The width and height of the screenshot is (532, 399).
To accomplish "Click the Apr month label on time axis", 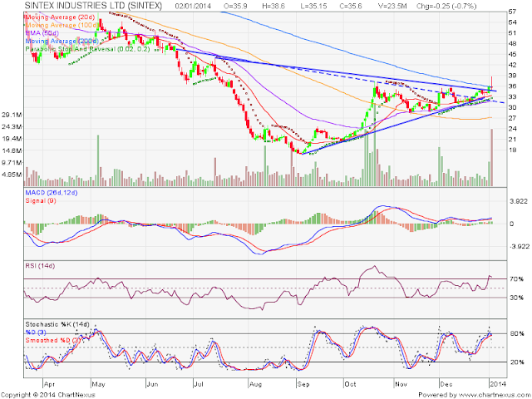I will pos(50,384).
